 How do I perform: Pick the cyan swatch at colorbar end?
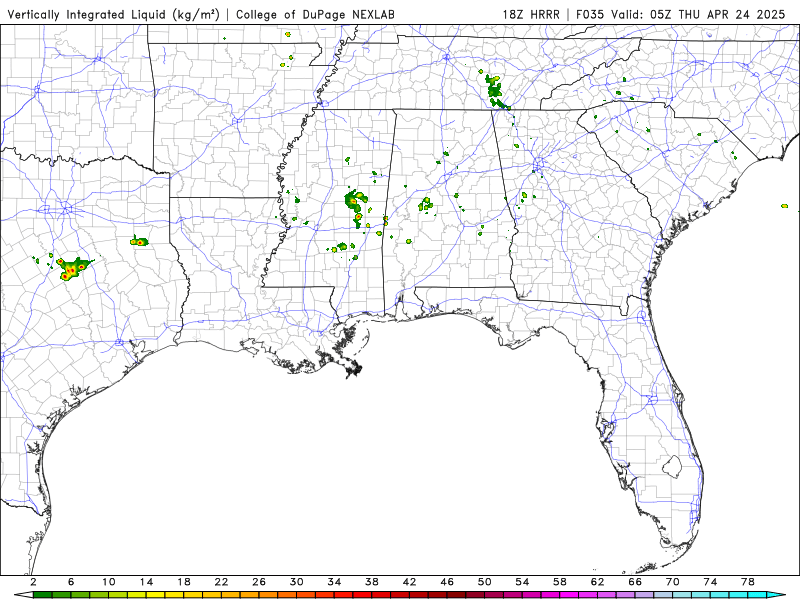point(757,595)
